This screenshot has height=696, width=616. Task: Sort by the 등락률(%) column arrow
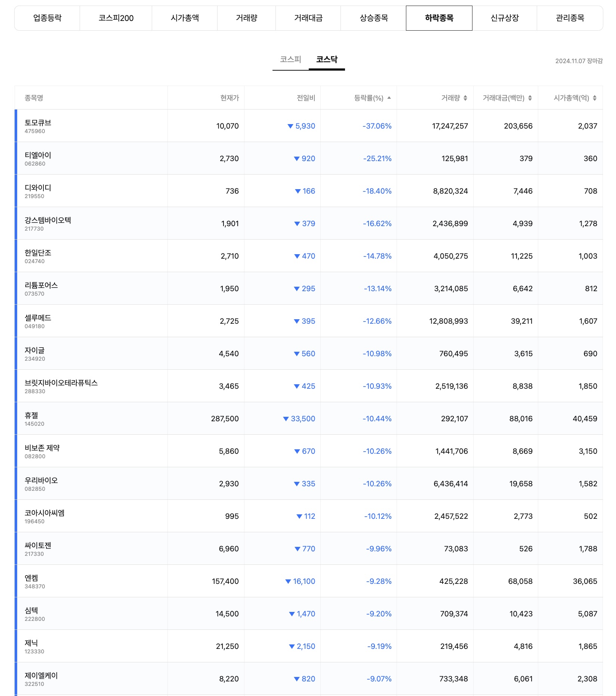389,98
